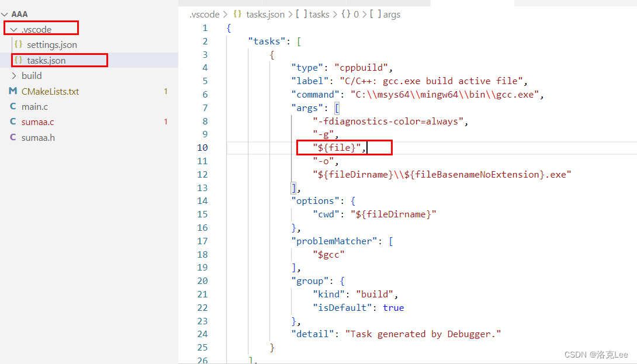637x364 pixels.
Task: Click the problem count badge of CMakeLists.txt
Action: click(166, 91)
